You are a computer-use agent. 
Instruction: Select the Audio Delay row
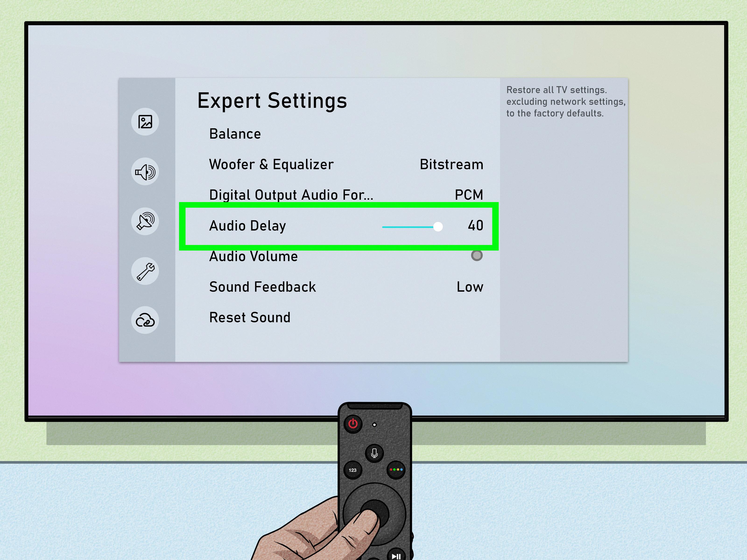pyautogui.click(x=339, y=226)
